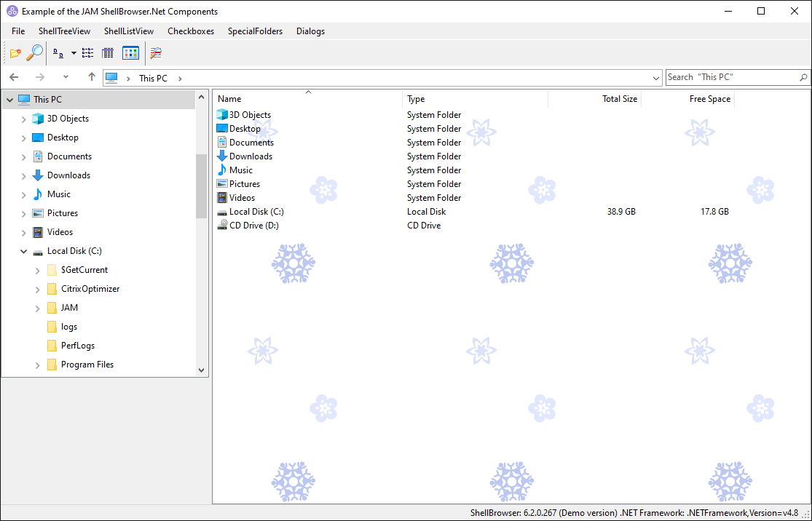
Task: Switch to list view toolbar icon
Action: (88, 53)
